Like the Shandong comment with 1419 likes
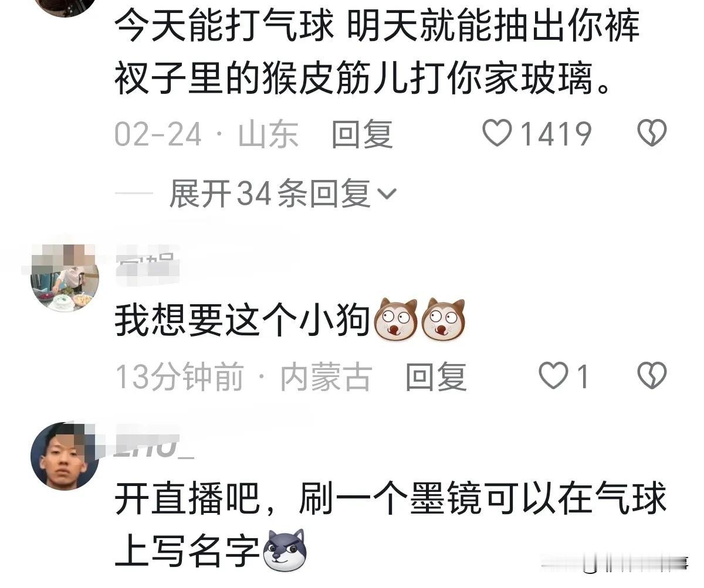 [x=497, y=134]
